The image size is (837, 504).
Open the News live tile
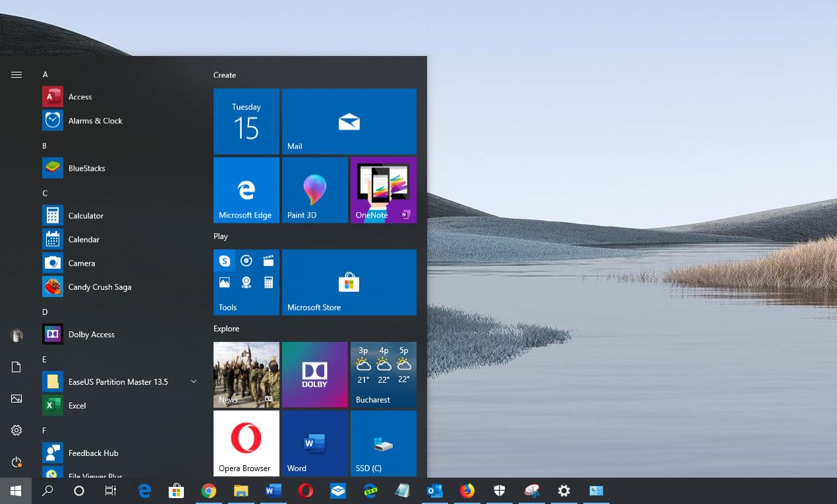pyautogui.click(x=246, y=374)
